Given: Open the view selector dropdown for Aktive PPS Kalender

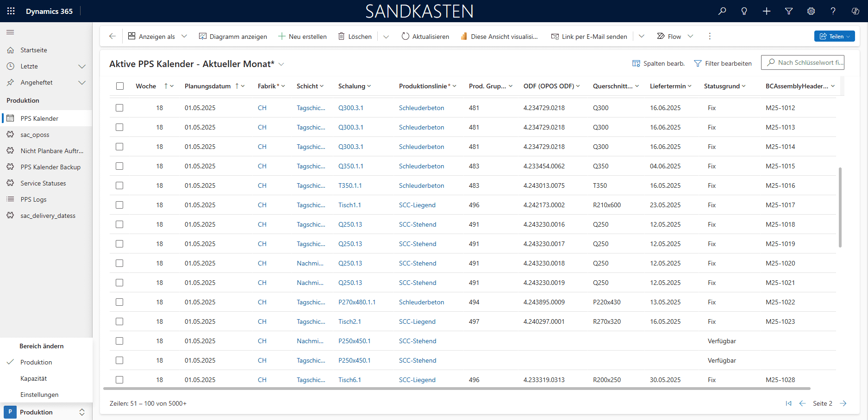Looking at the screenshot, I should 281,64.
